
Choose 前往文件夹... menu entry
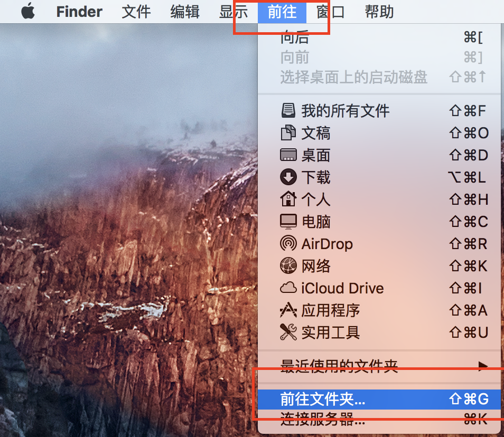point(379,399)
